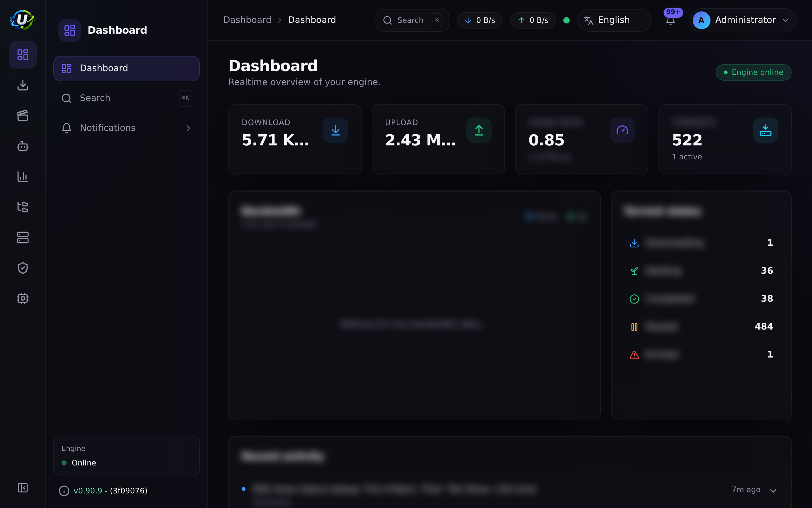Click the error status row with warning triangle
812x508 pixels.
701,354
